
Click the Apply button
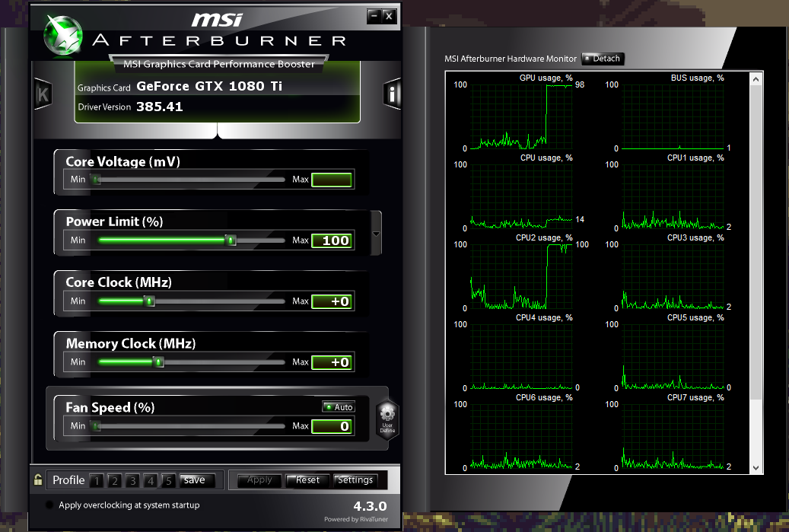(x=259, y=481)
